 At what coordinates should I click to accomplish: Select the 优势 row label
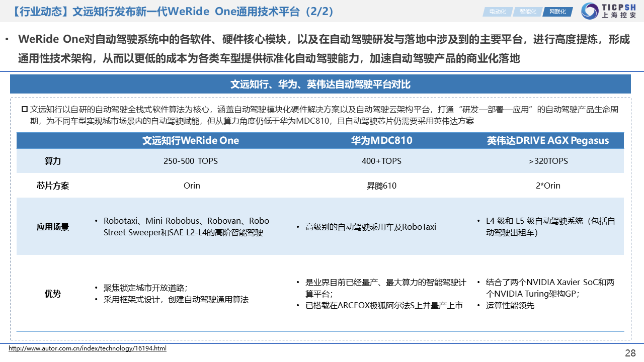(x=53, y=294)
